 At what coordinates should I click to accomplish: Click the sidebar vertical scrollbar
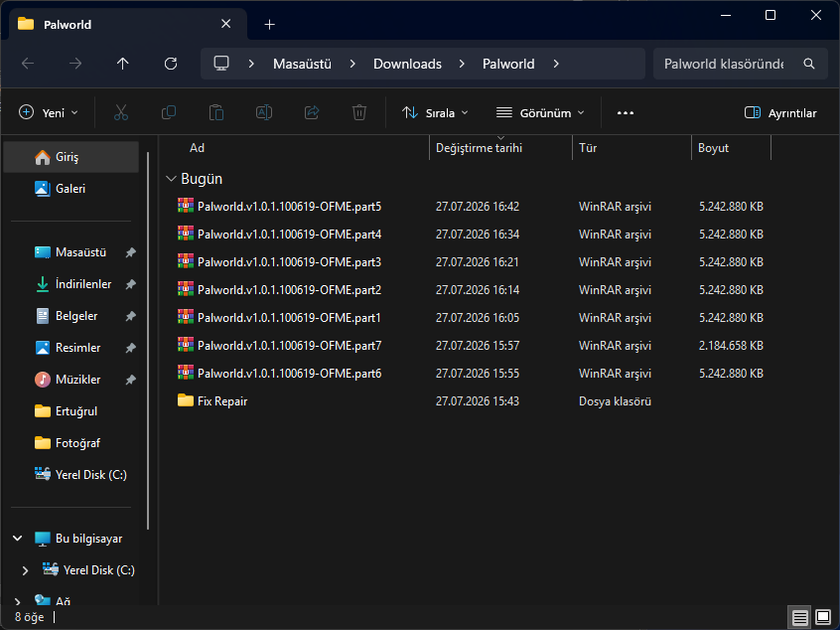click(148, 341)
